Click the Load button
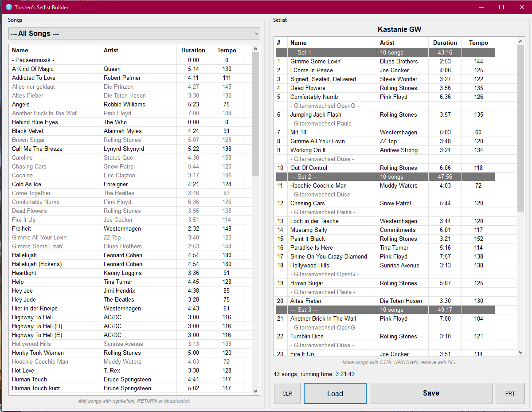The width and height of the screenshot is (532, 412). pos(335,393)
